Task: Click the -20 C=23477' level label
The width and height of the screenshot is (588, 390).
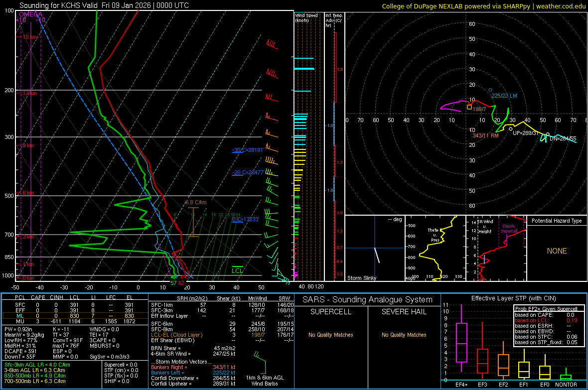Action: (x=248, y=172)
